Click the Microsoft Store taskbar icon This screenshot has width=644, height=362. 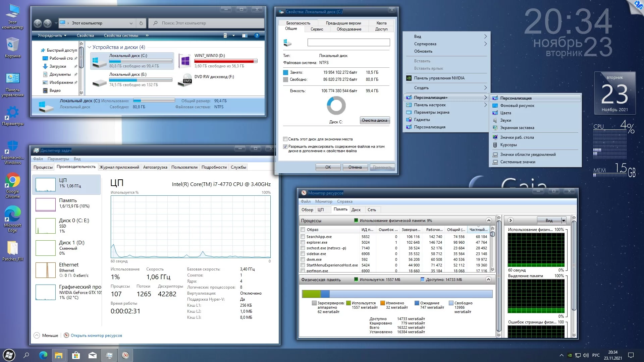(76, 355)
